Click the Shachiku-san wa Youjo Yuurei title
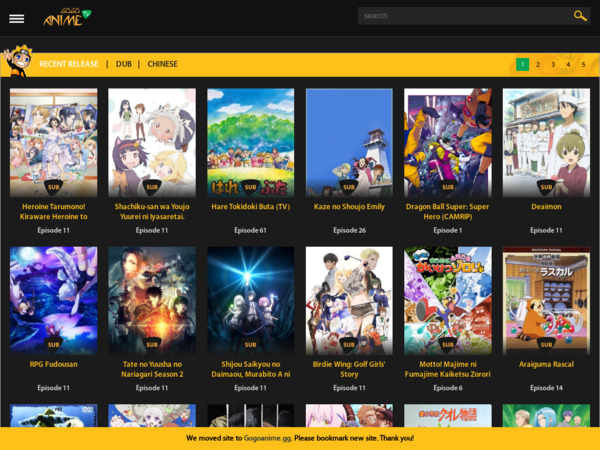600x450 pixels. [x=152, y=212]
